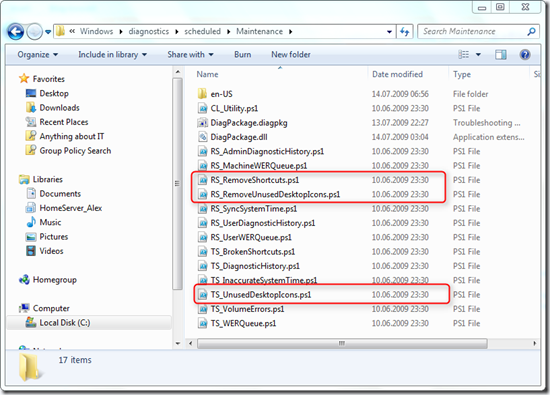
Task: Expand arrow after Maintenance breadcrumb
Action: (290, 32)
